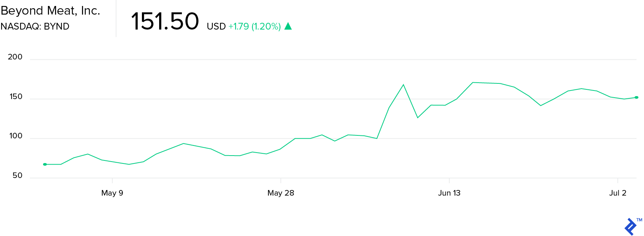Click the NASDAQ: BYND ticker text
This screenshot has width=644, height=236.
35,27
